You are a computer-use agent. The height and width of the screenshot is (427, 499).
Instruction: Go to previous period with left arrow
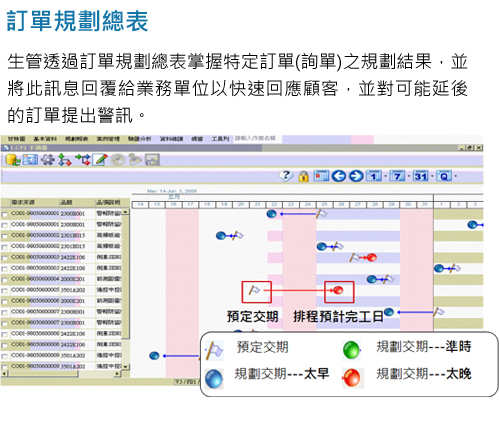(x=339, y=176)
